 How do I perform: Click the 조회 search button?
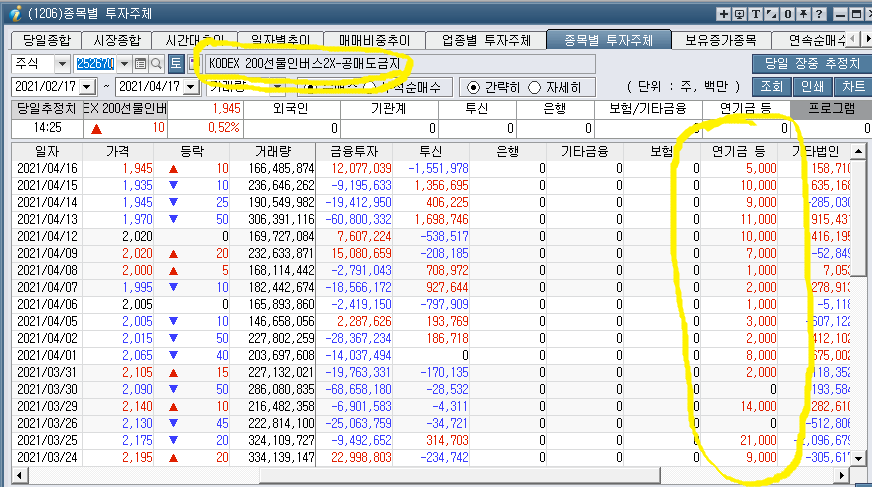[x=772, y=87]
